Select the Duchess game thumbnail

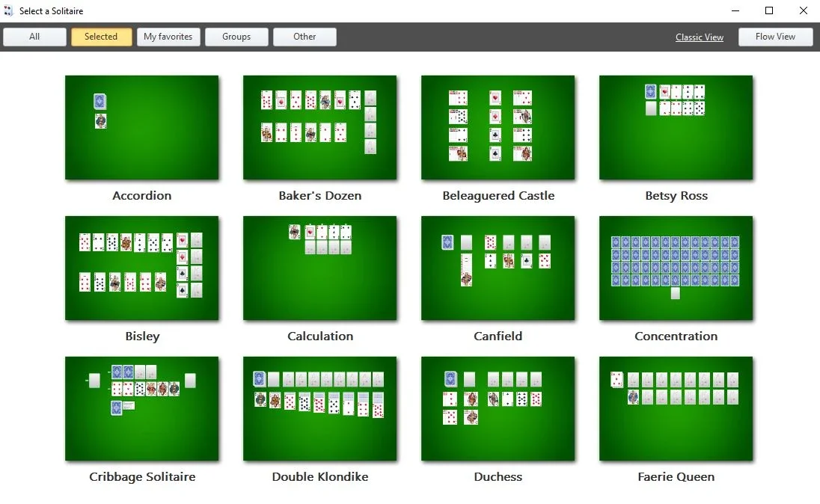(498, 409)
